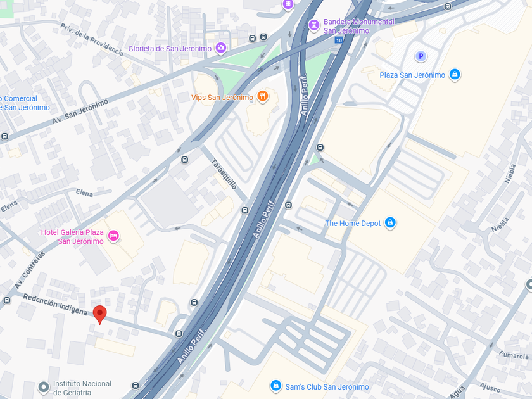This screenshot has height=399, width=532.
Task: Click Vips San Jerónimo text label
Action: [222, 98]
